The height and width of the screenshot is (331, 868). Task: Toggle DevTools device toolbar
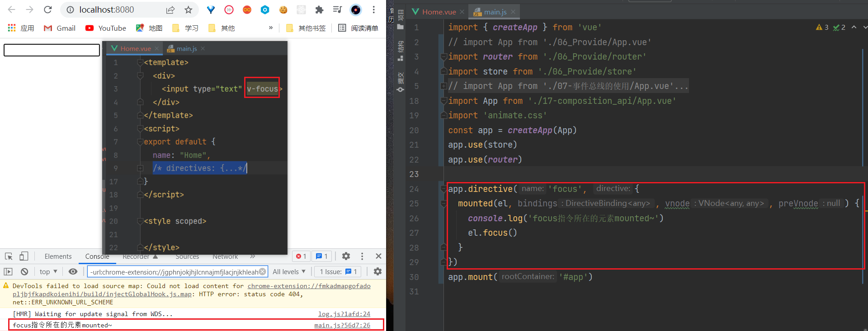point(24,256)
